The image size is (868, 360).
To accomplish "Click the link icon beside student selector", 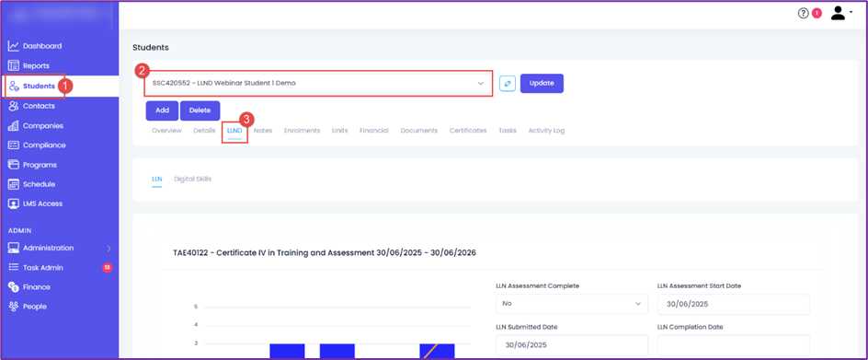I will [508, 83].
